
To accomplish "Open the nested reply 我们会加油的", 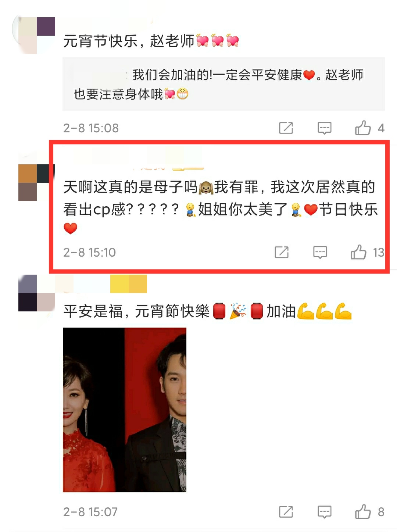I will click(223, 84).
